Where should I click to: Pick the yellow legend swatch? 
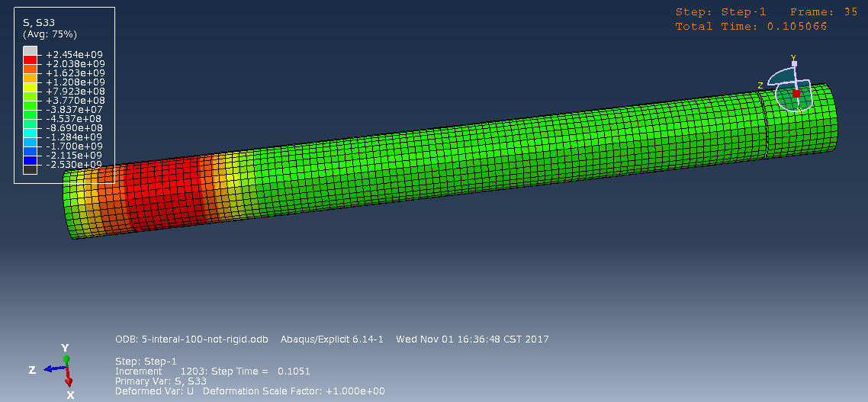(x=30, y=87)
